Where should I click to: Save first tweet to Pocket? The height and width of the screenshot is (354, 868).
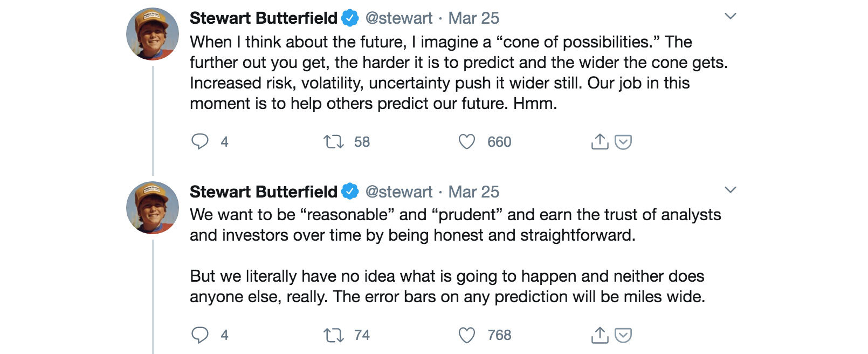[623, 142]
